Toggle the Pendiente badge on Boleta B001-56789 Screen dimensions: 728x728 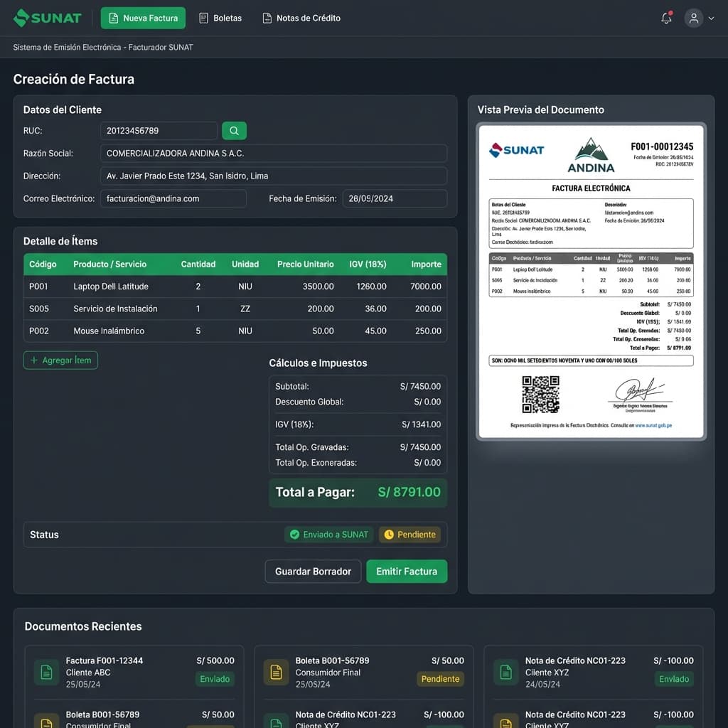click(440, 679)
